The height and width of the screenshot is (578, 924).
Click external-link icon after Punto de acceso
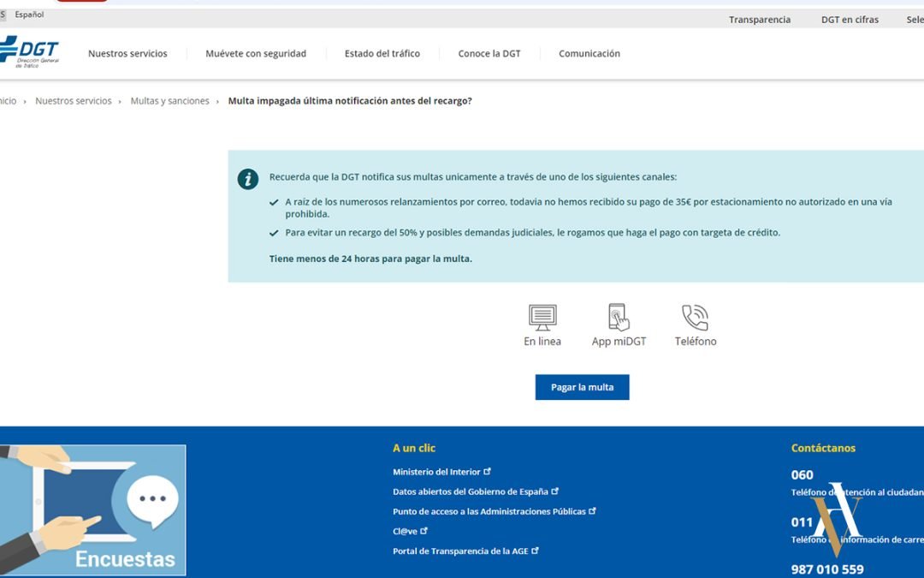click(592, 510)
